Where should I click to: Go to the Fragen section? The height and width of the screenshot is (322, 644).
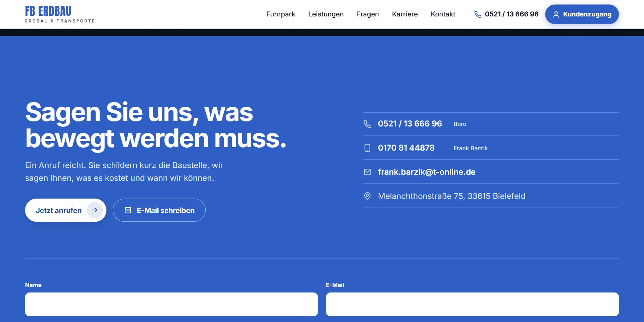click(x=368, y=14)
